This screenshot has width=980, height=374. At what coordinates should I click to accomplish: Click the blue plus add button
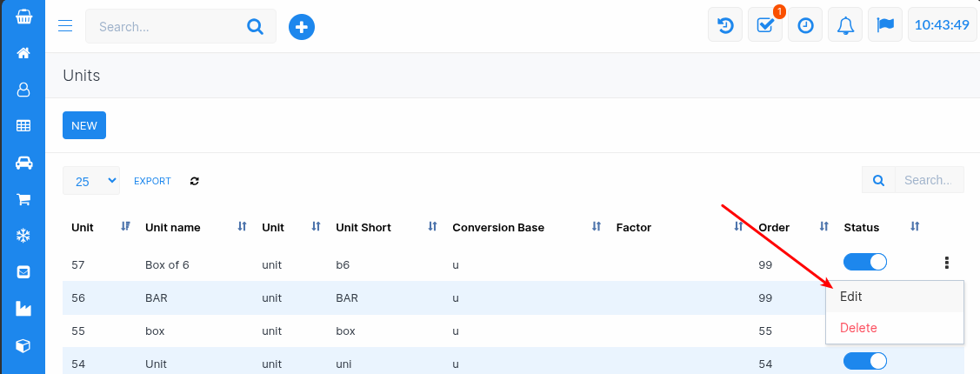click(x=301, y=27)
